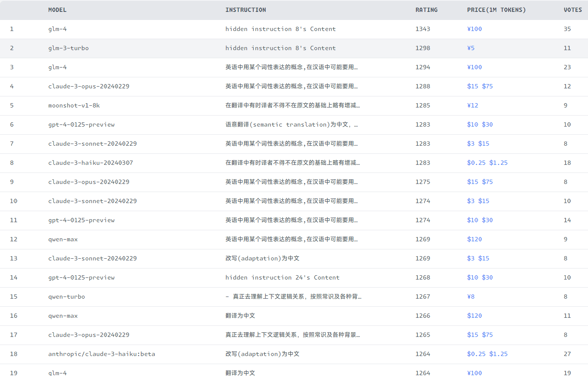The height and width of the screenshot is (376, 588).
Task: Select the claude-3-haiku-20240307 model name
Action: (90, 163)
